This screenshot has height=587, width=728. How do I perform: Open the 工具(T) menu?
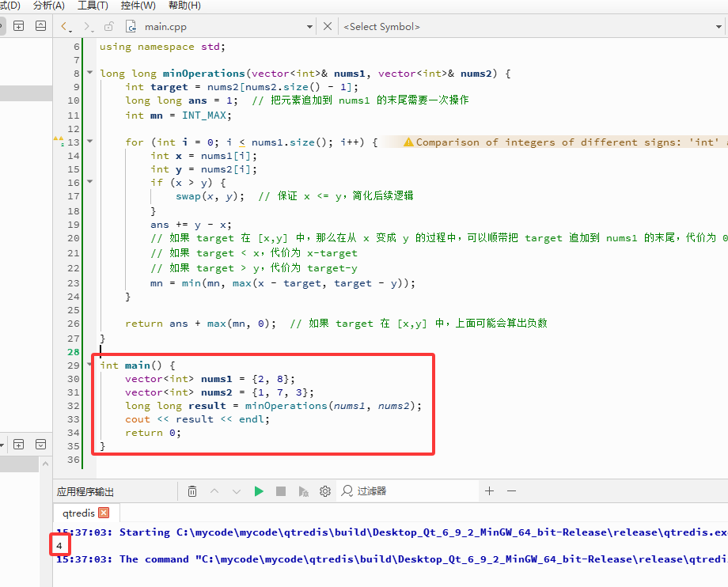[x=93, y=6]
